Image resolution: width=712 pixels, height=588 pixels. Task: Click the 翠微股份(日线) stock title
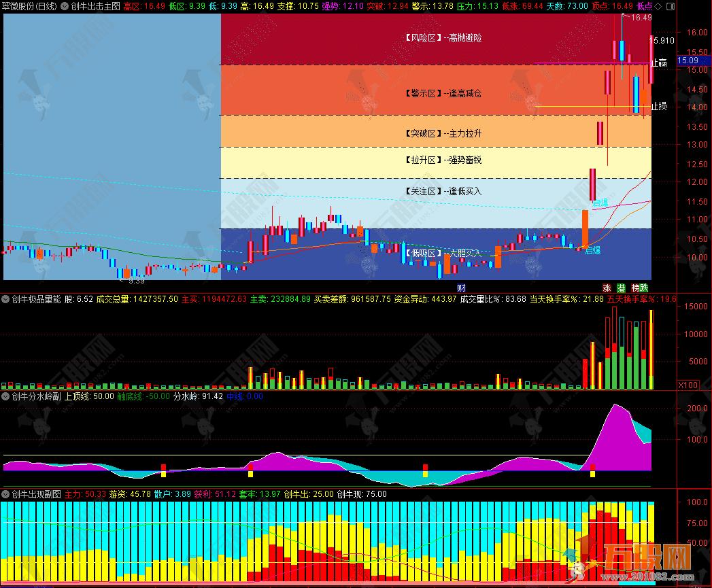[29, 6]
